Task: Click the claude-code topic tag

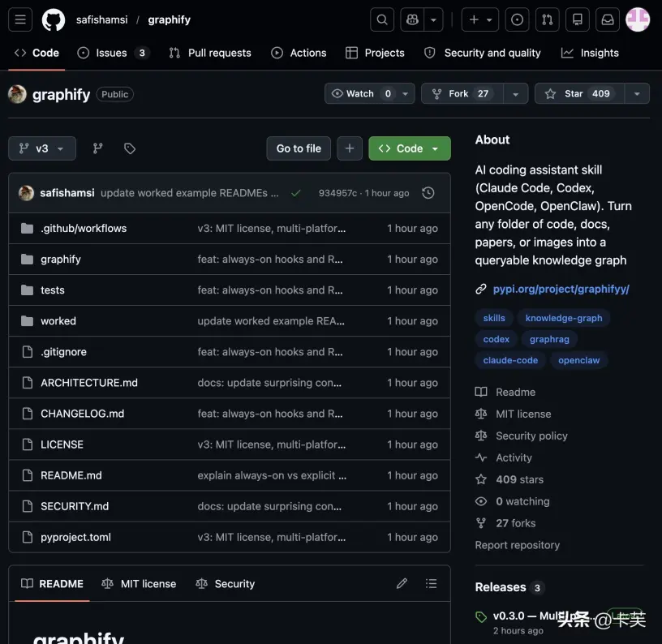Action: pyautogui.click(x=510, y=360)
